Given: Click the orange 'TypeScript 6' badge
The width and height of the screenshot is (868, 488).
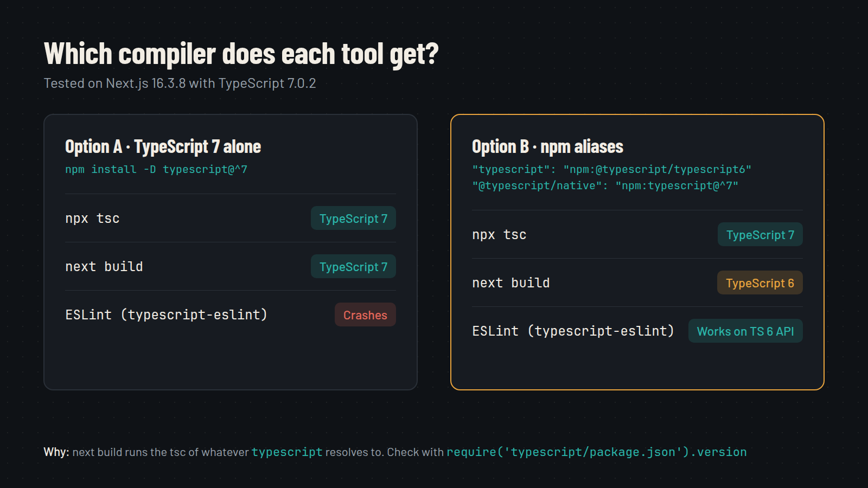Looking at the screenshot, I should click(760, 282).
